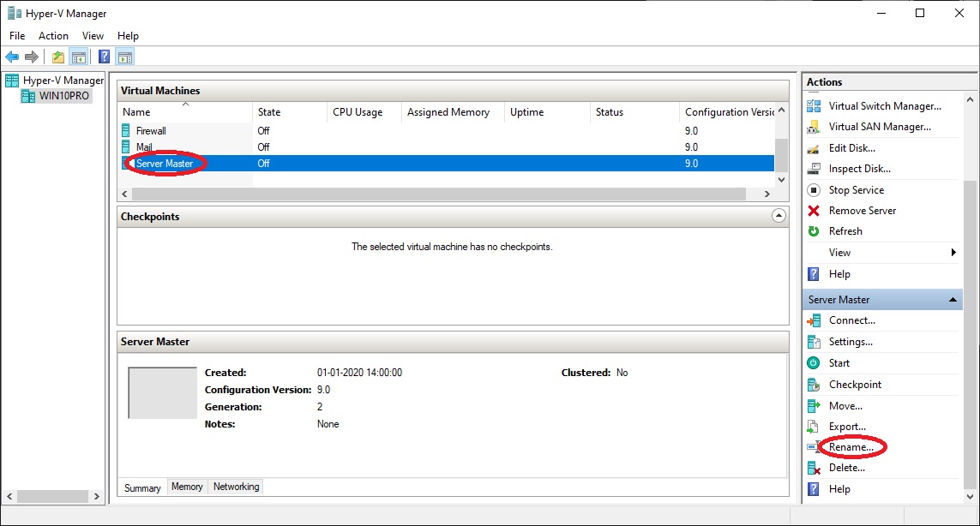Click Stop Service action link
Image resolution: width=980 pixels, height=526 pixels.
click(x=857, y=190)
